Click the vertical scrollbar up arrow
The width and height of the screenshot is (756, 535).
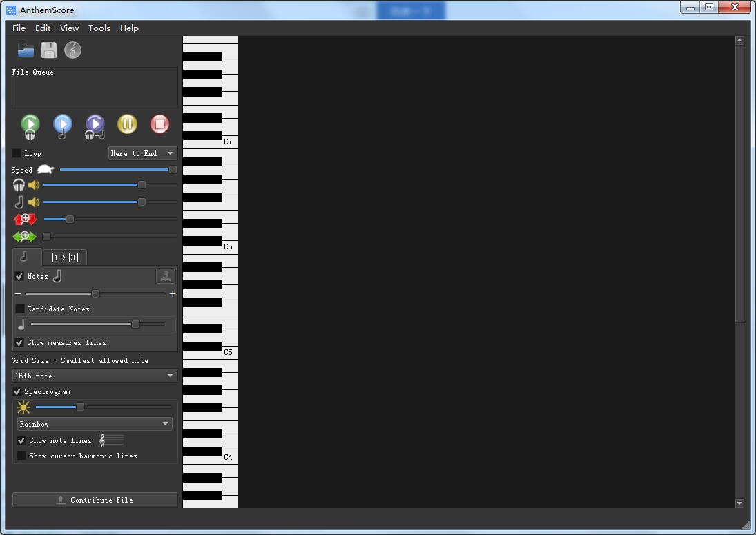point(739,41)
